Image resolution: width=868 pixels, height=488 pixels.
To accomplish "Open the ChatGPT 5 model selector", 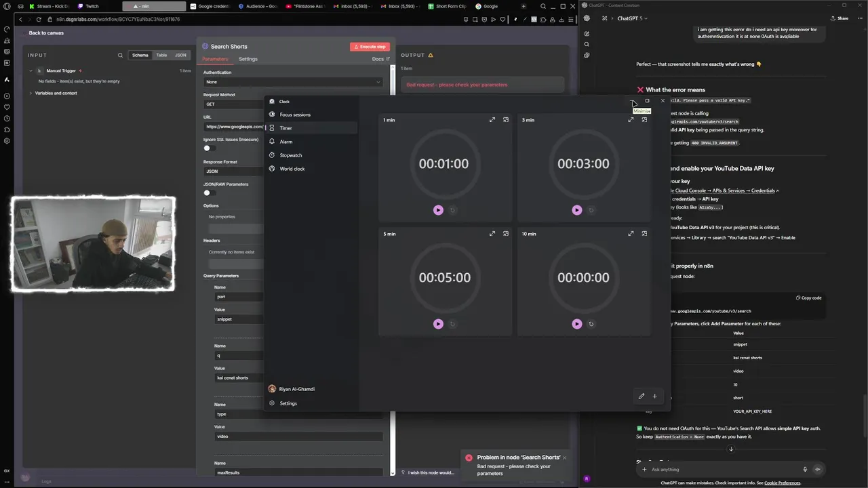I will (x=632, y=18).
